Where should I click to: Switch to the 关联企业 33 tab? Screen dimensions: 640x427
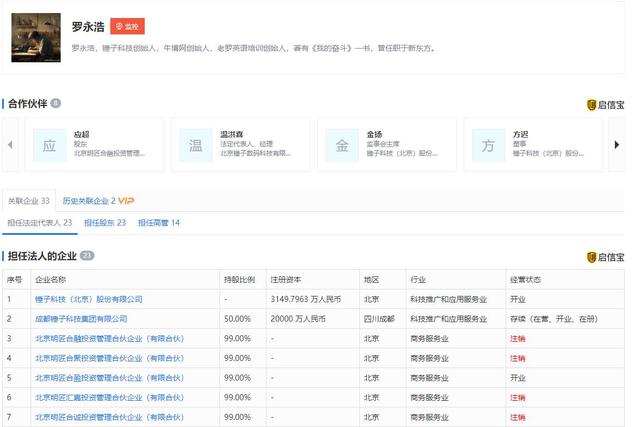tap(29, 201)
